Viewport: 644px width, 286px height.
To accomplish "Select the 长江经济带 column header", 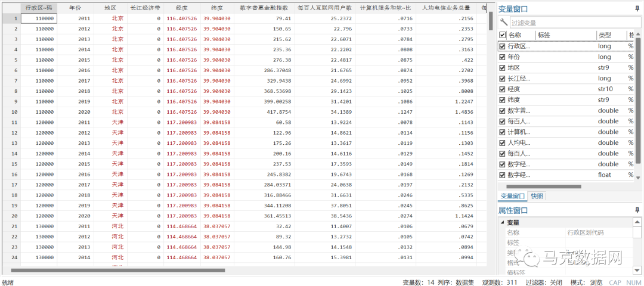I will [x=145, y=8].
